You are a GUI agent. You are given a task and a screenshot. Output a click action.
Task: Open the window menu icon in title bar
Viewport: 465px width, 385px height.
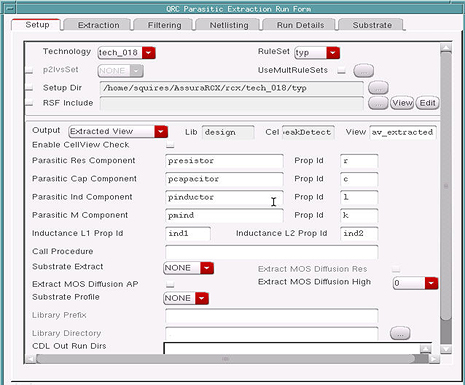(x=10, y=8)
